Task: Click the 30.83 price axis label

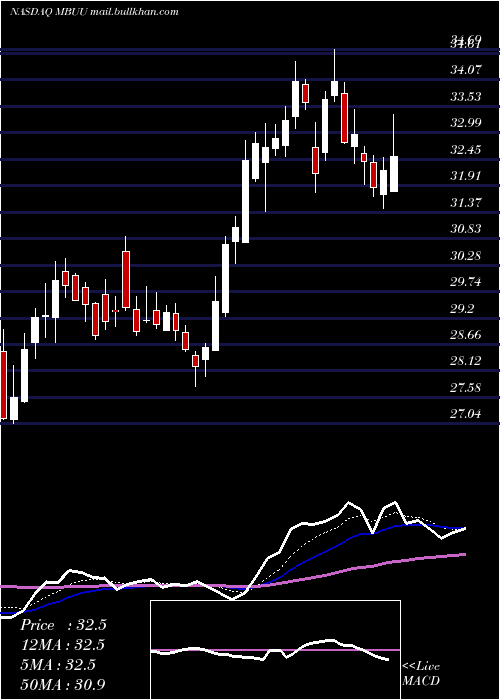Action: (466, 229)
